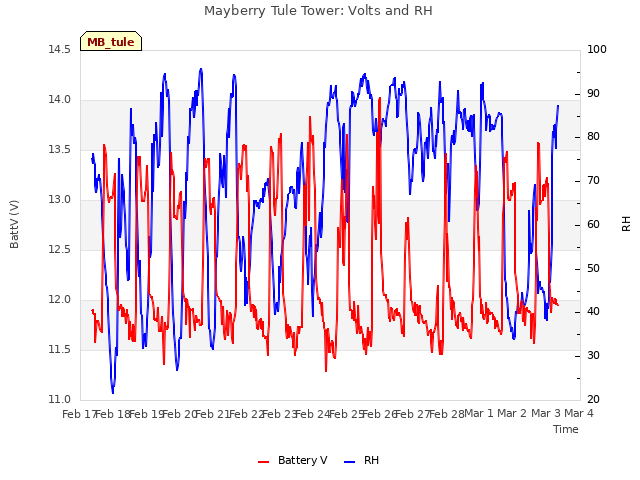Click the Feb 28 date label
Image resolution: width=640 pixels, height=480 pixels.
click(447, 414)
